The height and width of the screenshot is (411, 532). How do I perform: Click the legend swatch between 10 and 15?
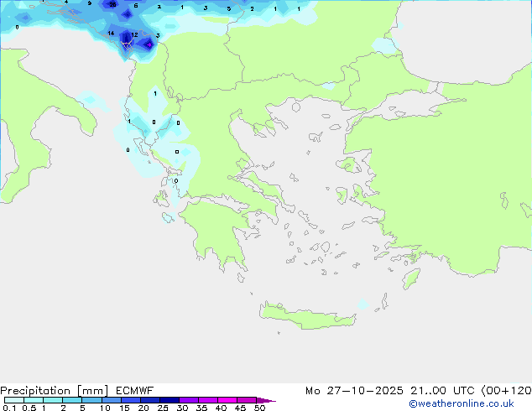111,400
